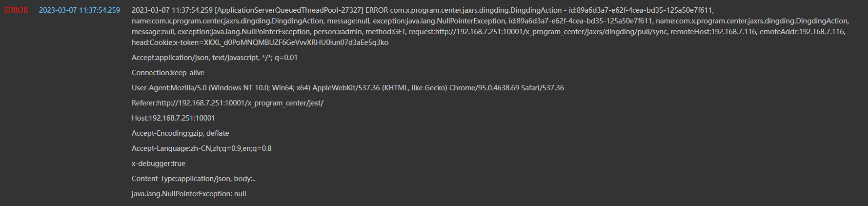The height and width of the screenshot is (206, 868).
Task: Click the method:GET text
Action: click(x=385, y=32)
